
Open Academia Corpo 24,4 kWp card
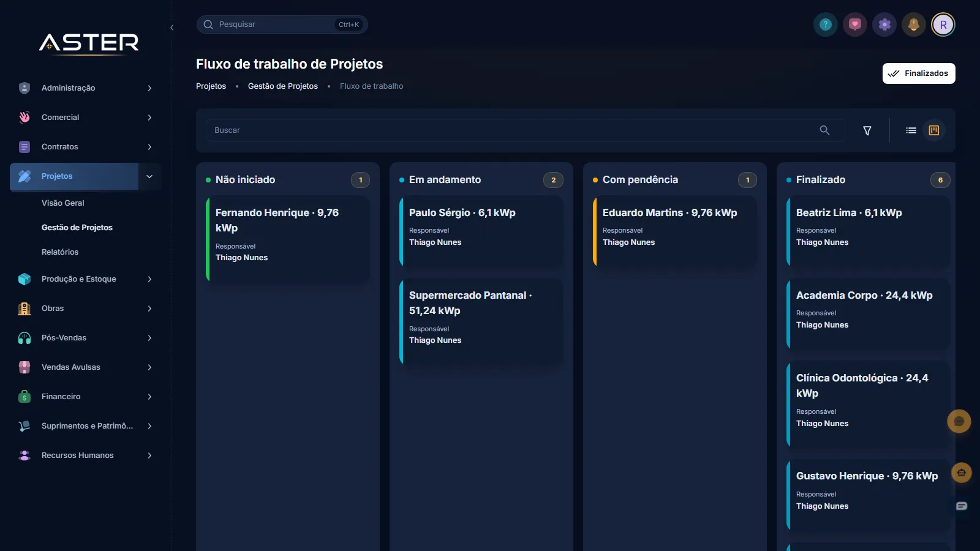[x=869, y=313]
